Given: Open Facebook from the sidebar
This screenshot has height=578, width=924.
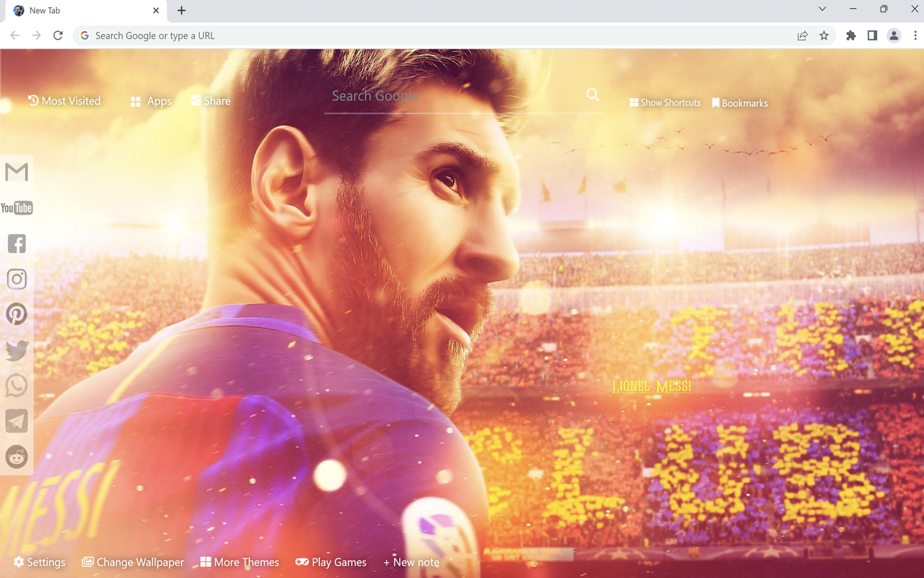Looking at the screenshot, I should [x=17, y=243].
